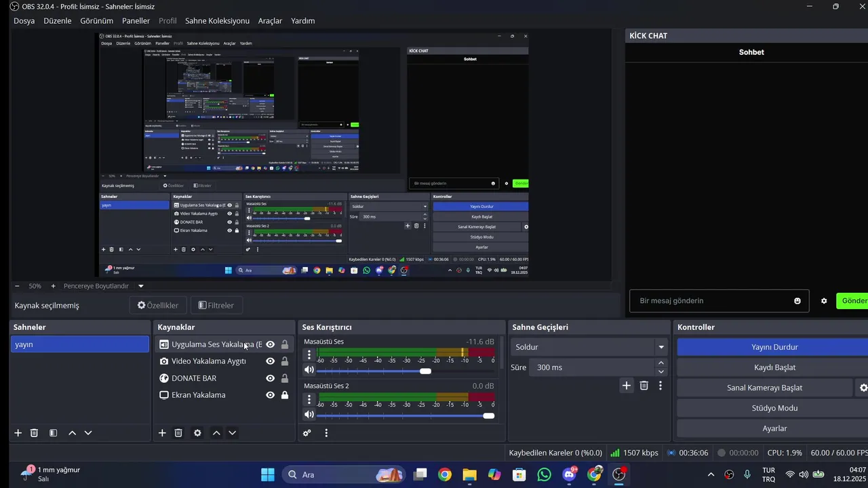868x488 pixels.
Task: Toggle lock on Video Yakalama Aygıtı source
Action: click(x=285, y=361)
